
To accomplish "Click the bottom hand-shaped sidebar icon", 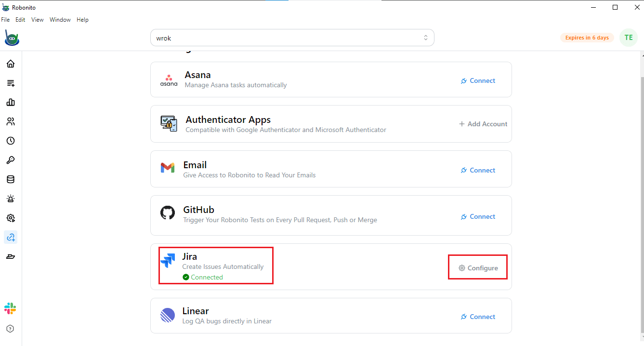I will 11,256.
